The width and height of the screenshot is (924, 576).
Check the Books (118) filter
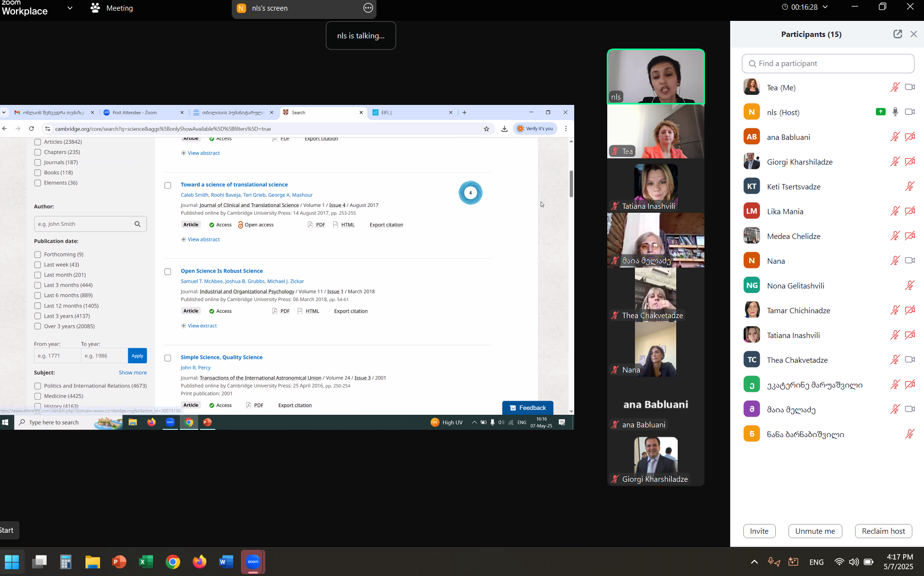(x=37, y=172)
